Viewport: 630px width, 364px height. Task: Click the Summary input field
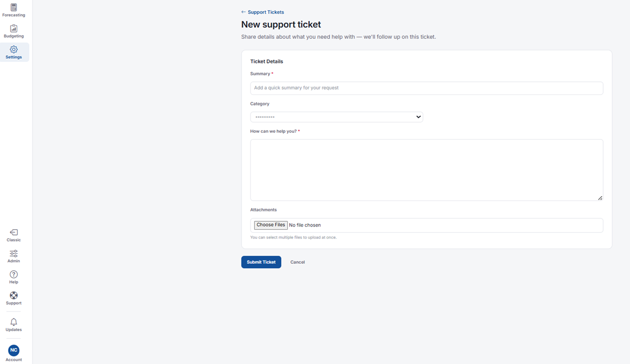(426, 88)
